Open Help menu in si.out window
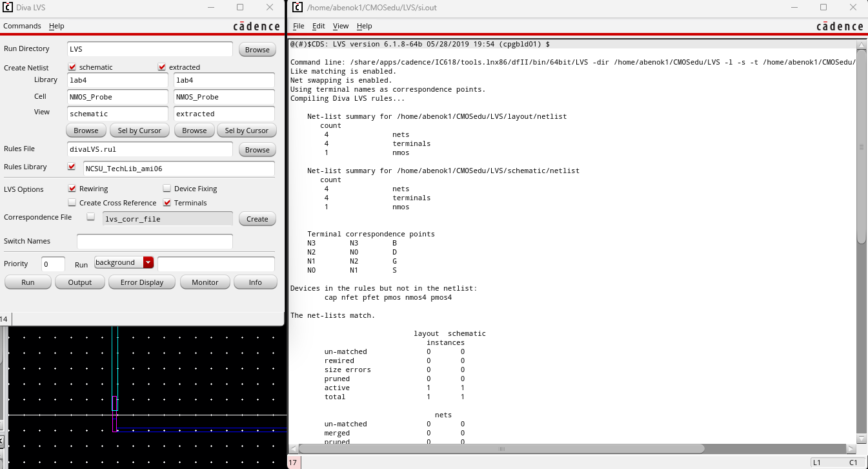 365,26
